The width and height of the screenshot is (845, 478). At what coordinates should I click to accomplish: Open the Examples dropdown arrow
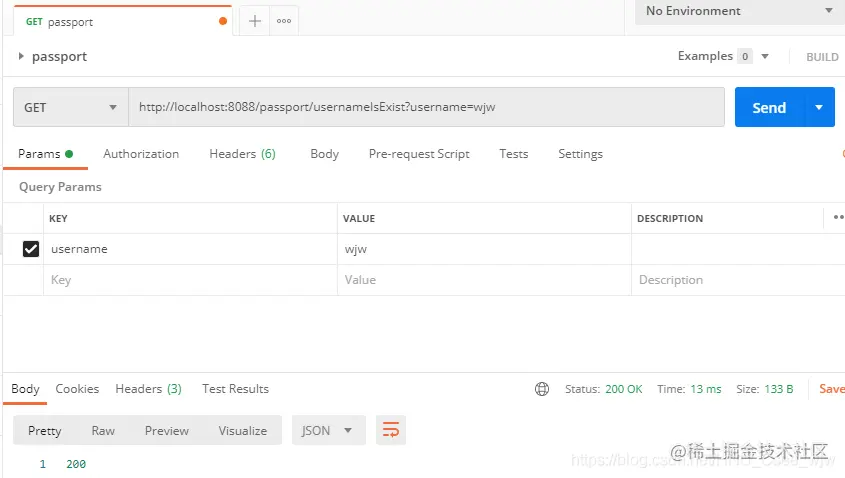pos(764,56)
